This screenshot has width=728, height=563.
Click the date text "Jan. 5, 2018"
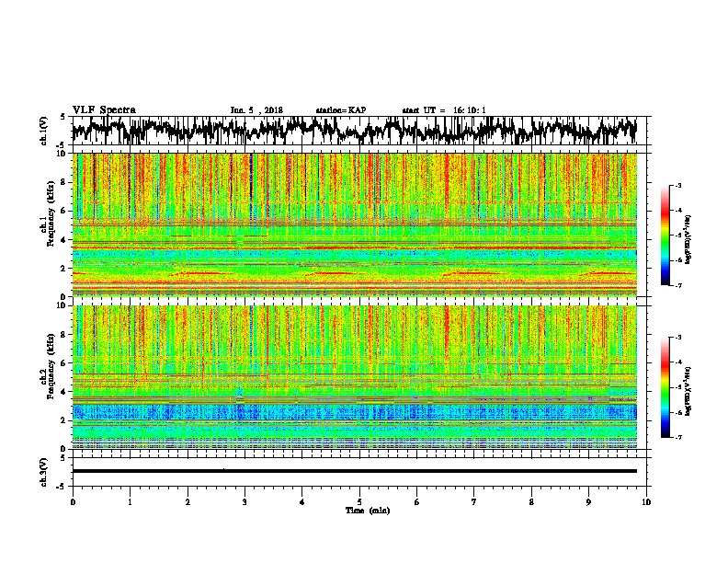coord(256,110)
